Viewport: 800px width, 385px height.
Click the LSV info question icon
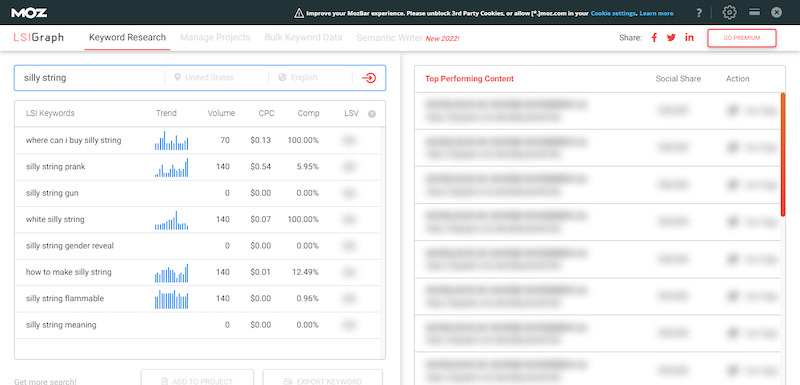pos(372,114)
